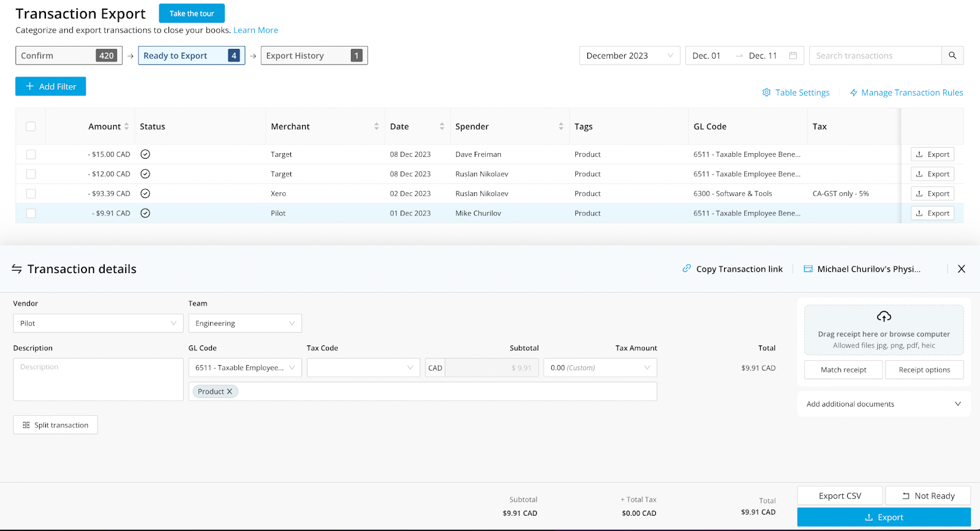Check the $93.39 Xero transaction checkbox
This screenshot has height=531, width=980.
[x=31, y=194]
